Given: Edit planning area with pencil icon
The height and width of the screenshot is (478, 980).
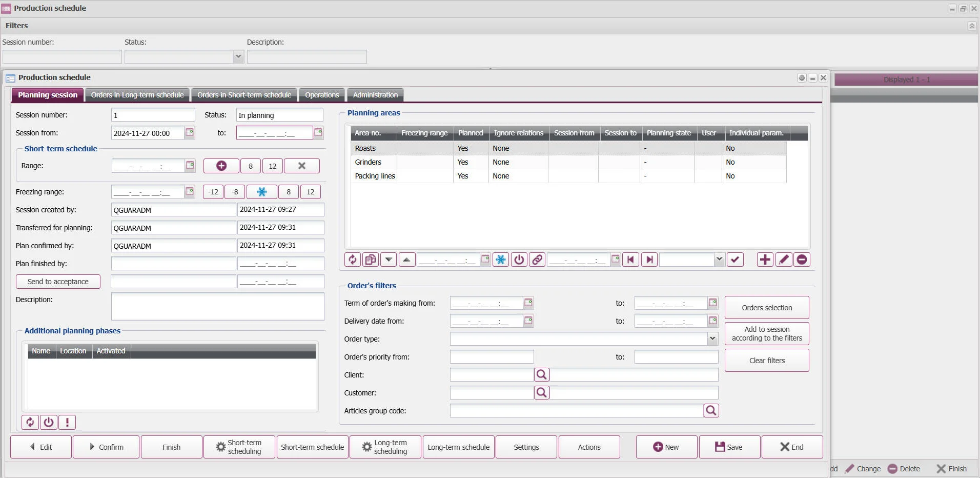Looking at the screenshot, I should click(x=784, y=260).
